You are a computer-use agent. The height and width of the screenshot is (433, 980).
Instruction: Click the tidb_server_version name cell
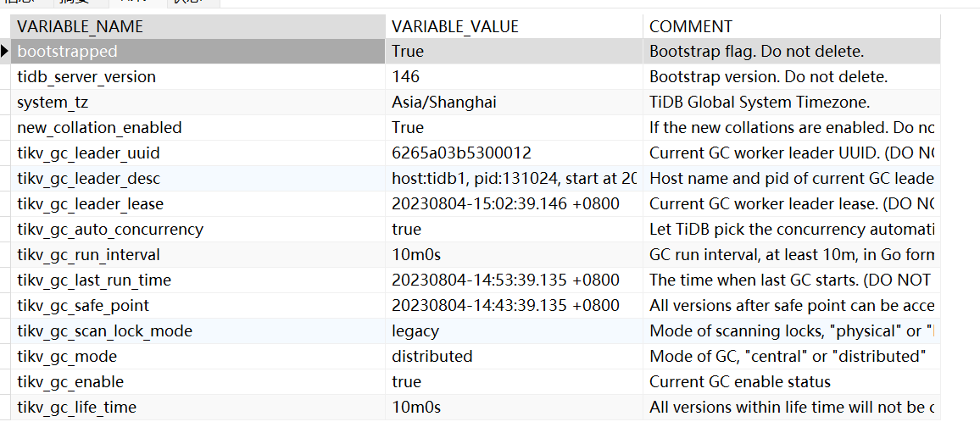[86, 77]
